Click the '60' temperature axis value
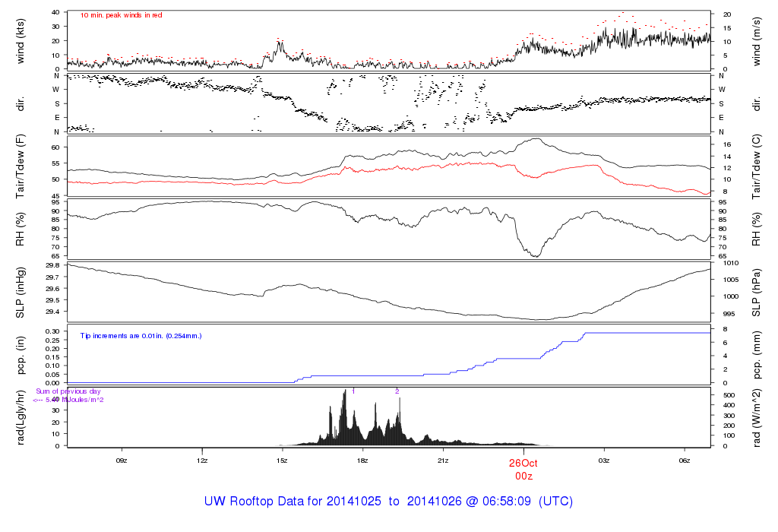Viewport: 778px width, 532px height. [x=55, y=147]
